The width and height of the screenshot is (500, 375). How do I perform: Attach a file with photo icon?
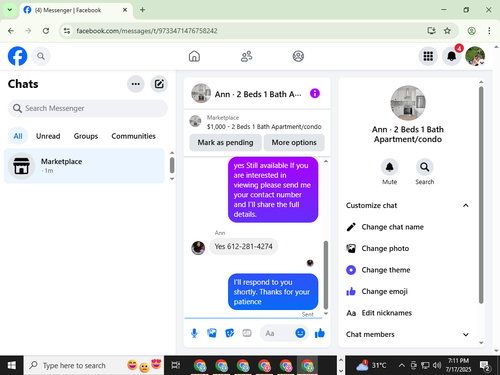(212, 333)
